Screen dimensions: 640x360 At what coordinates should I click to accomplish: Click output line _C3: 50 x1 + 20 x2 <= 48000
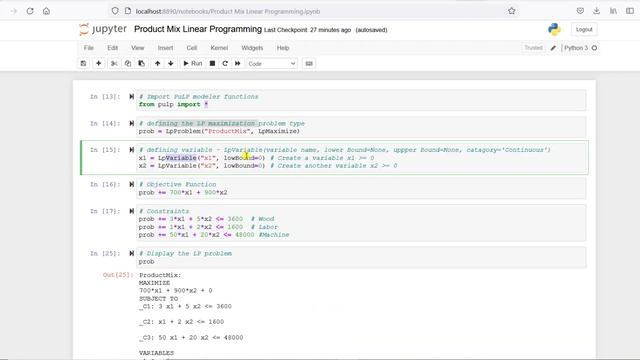(x=191, y=338)
